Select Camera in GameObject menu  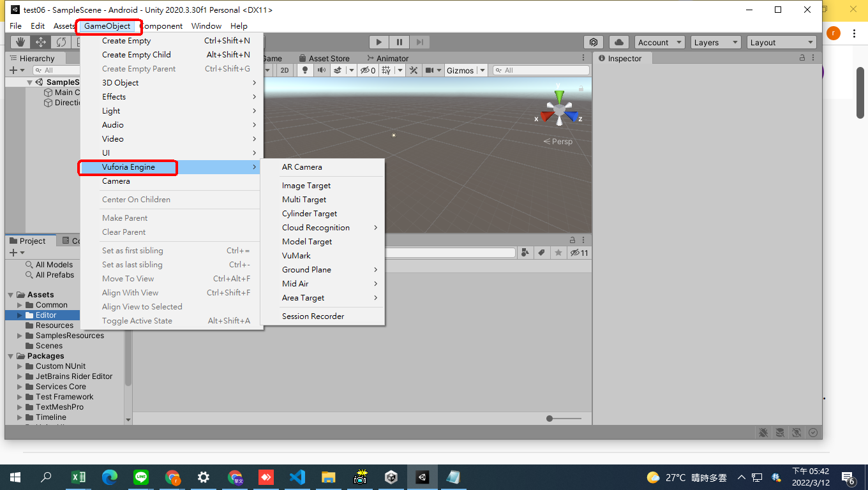[172, 181]
